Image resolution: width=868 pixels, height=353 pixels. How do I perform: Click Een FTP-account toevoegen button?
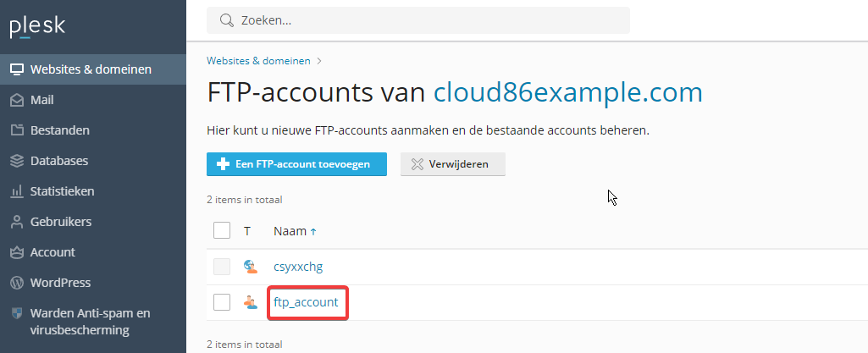point(296,164)
